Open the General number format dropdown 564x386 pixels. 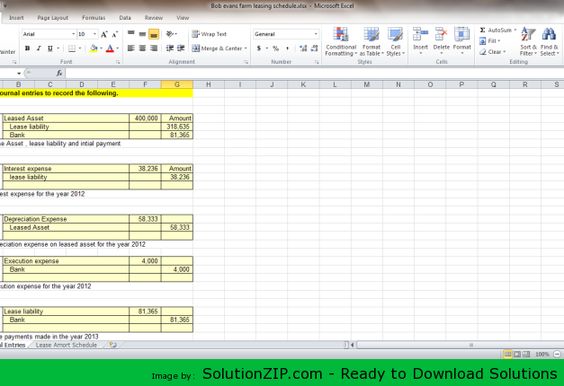(316, 34)
